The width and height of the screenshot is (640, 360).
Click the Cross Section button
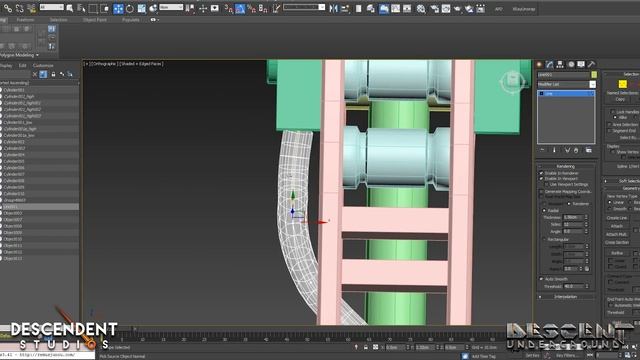pos(617,242)
